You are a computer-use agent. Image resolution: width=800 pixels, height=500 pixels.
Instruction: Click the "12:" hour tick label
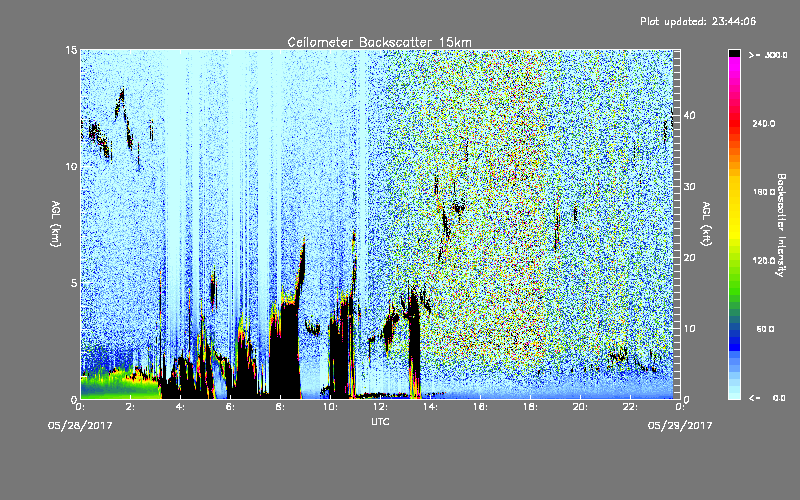pos(381,407)
